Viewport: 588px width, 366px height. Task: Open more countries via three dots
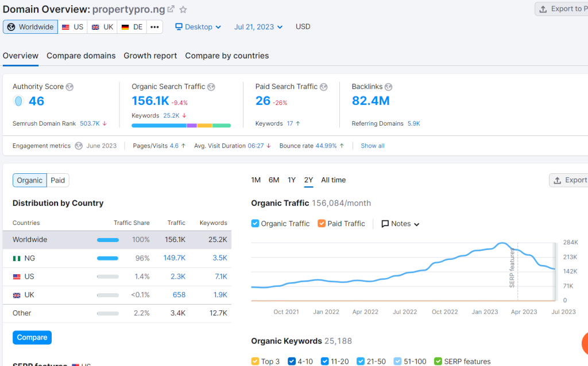pos(154,27)
